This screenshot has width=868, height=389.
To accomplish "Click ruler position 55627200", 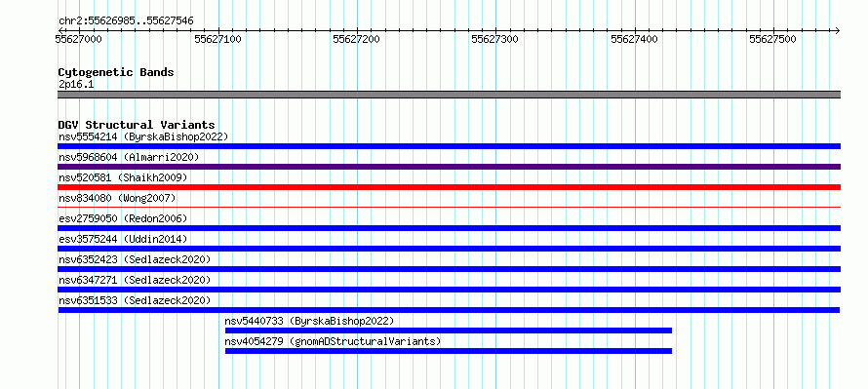I will point(357,39).
